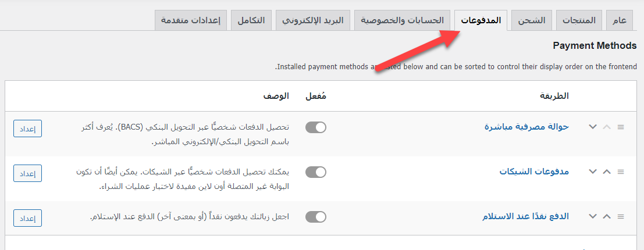
Task: Open the حوالة مصرفية مباشرة link
Action: pos(526,127)
